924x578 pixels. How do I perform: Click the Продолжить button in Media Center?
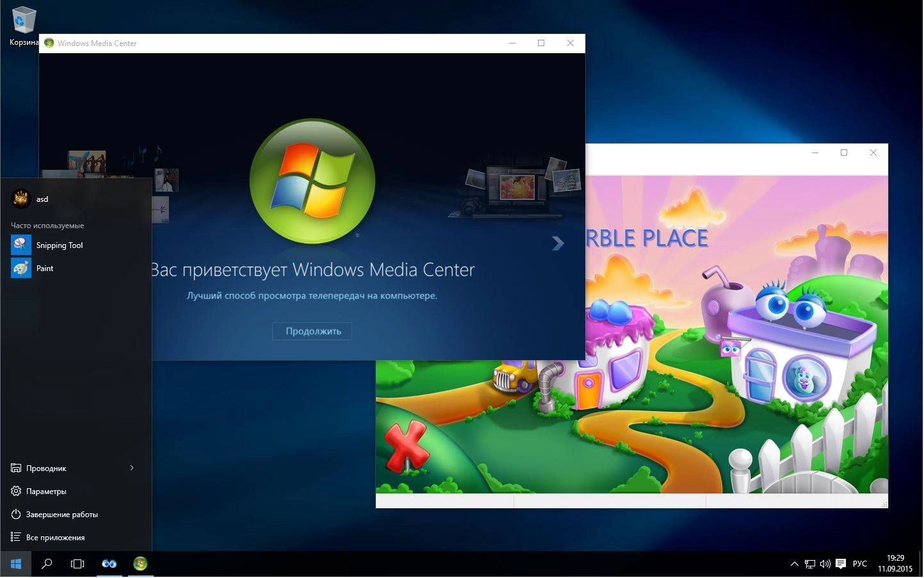tap(312, 331)
